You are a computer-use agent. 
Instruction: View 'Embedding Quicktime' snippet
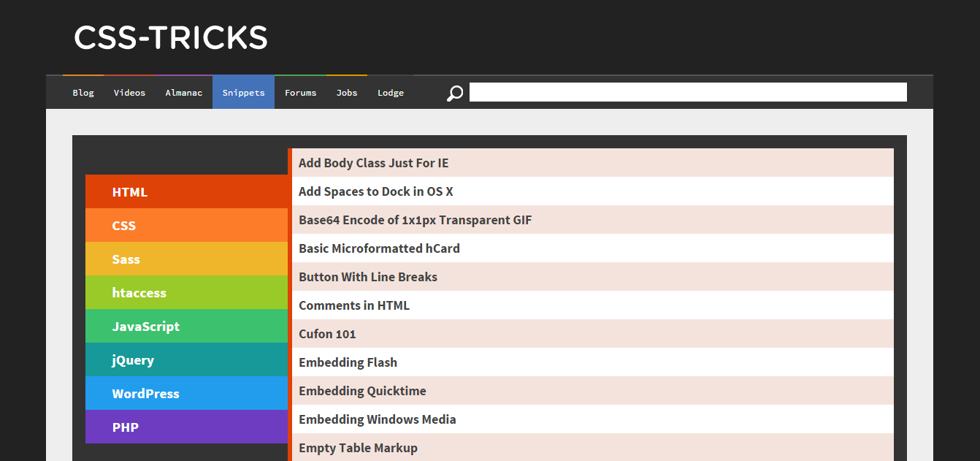593,391
